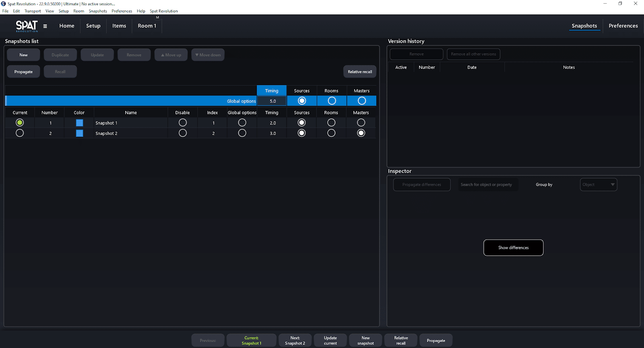Open the Transport menu
Screen dimensions: 644x348
[33, 11]
